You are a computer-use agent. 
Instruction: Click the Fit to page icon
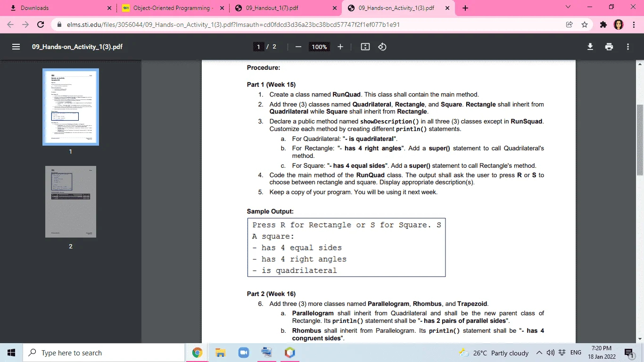(x=365, y=47)
